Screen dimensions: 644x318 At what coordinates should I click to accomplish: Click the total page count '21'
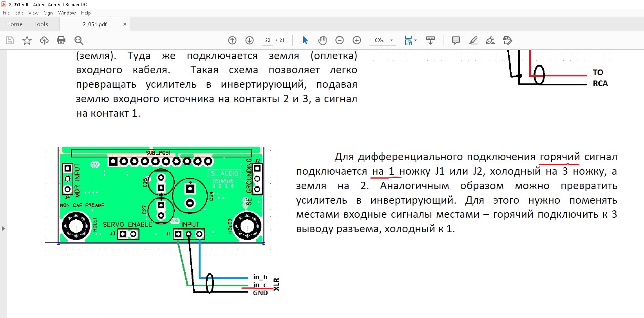(282, 40)
